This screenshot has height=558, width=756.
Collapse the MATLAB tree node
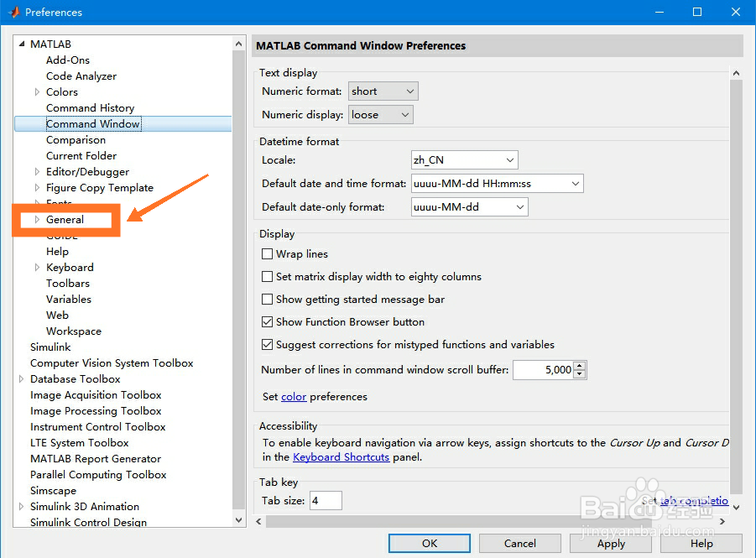(21, 44)
